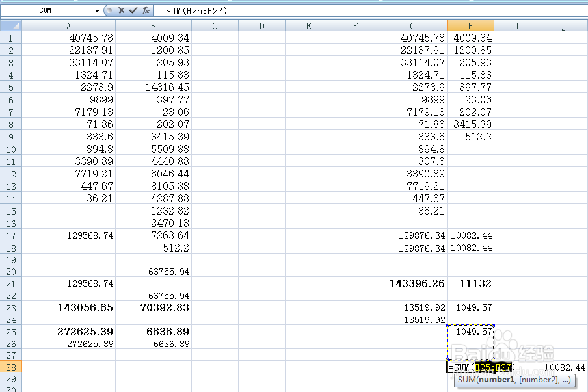Click the Select All corner triangle
The width and height of the screenshot is (588, 392).
11,26
